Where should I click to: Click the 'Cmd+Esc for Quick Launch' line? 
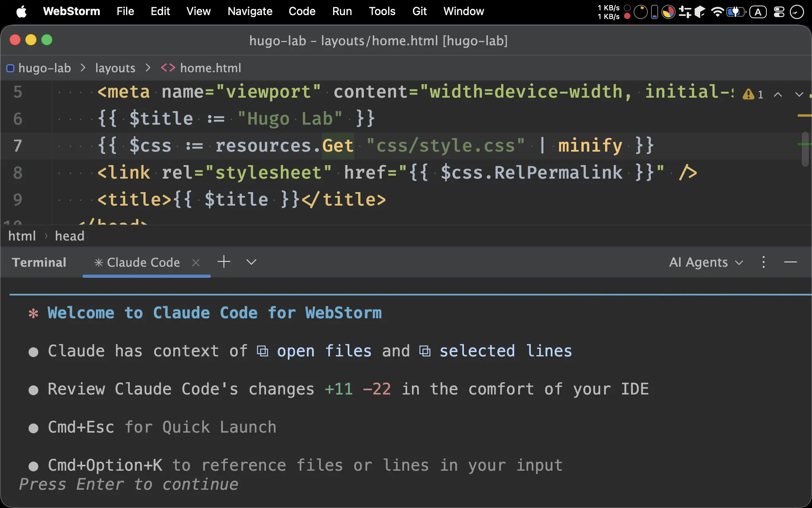click(162, 427)
